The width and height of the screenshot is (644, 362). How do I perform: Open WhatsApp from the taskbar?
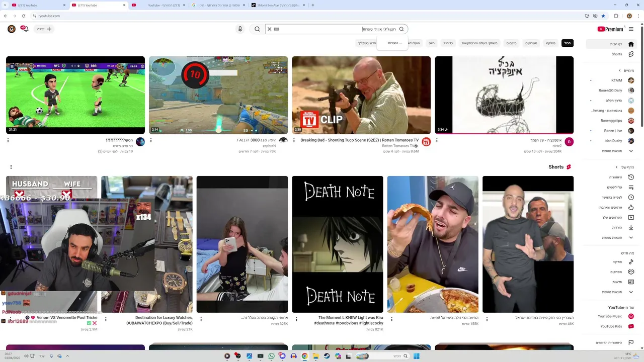271,356
